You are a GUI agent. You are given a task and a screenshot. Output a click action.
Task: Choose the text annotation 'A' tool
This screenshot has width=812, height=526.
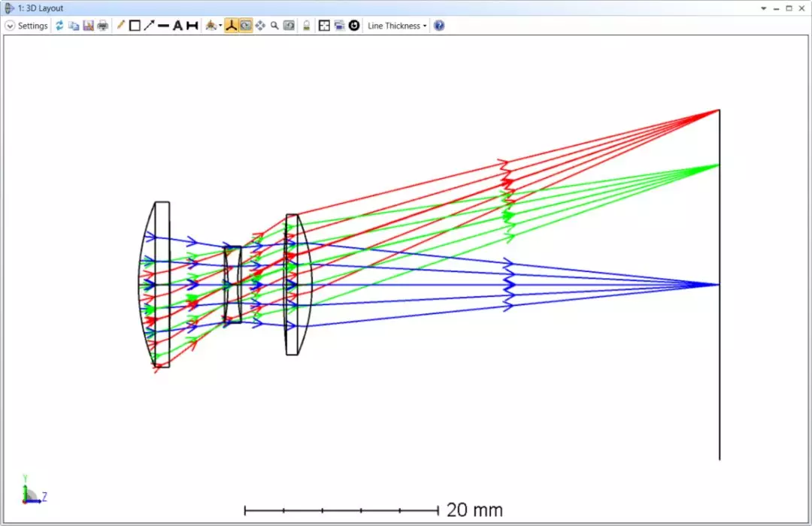coord(177,26)
